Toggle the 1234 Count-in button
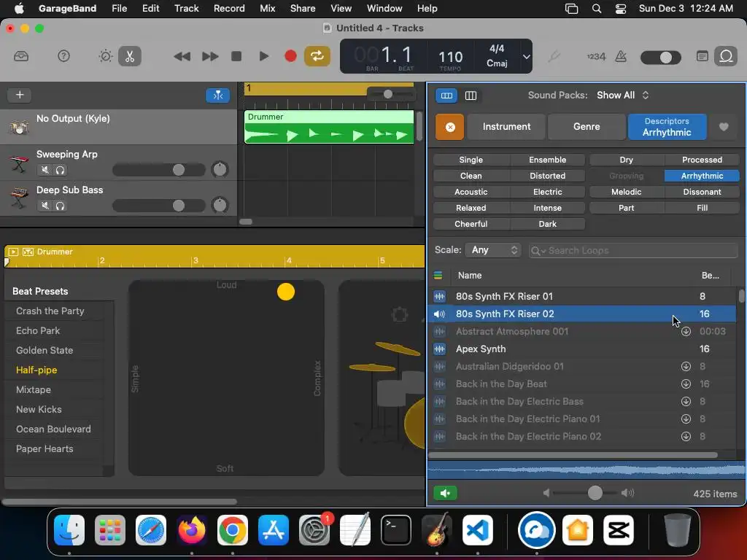The image size is (747, 560). [596, 57]
